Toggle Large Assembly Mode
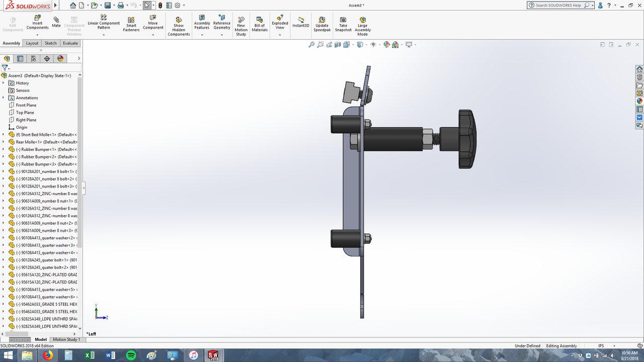The height and width of the screenshot is (362, 644). pyautogui.click(x=363, y=26)
